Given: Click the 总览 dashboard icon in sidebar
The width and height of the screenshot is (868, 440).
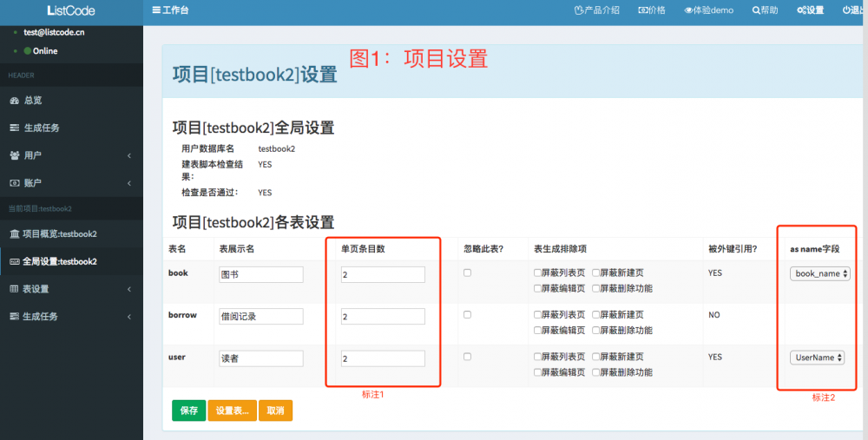Looking at the screenshot, I should pos(15,100).
